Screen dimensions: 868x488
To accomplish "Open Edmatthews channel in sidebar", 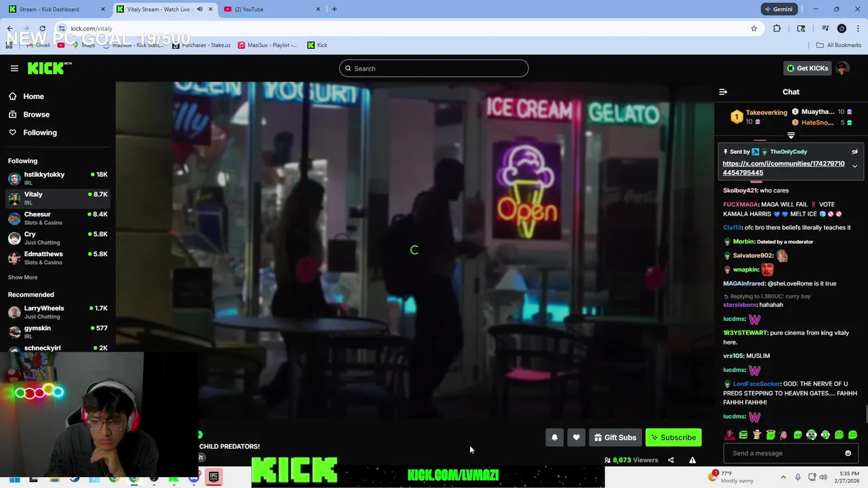I will click(58, 258).
